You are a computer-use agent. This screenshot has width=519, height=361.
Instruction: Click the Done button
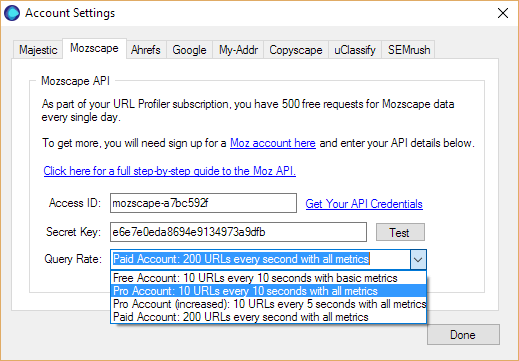[463, 335]
